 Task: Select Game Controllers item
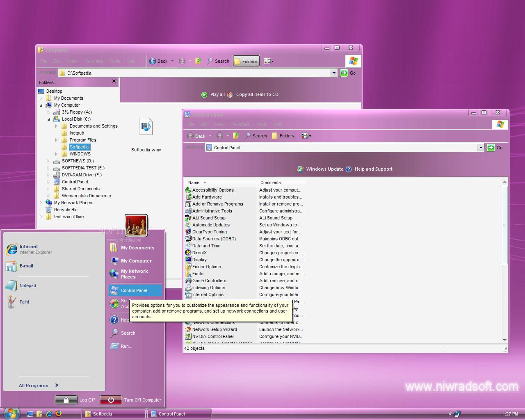click(x=206, y=281)
